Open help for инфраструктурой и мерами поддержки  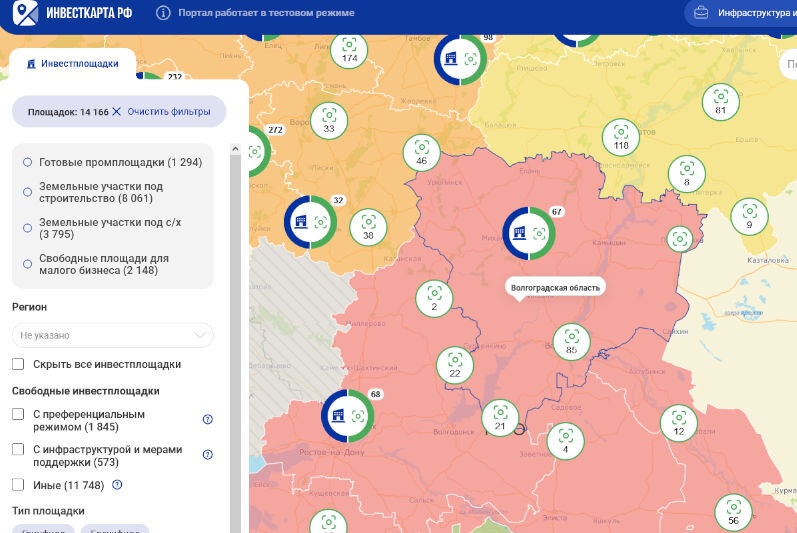pyautogui.click(x=207, y=455)
